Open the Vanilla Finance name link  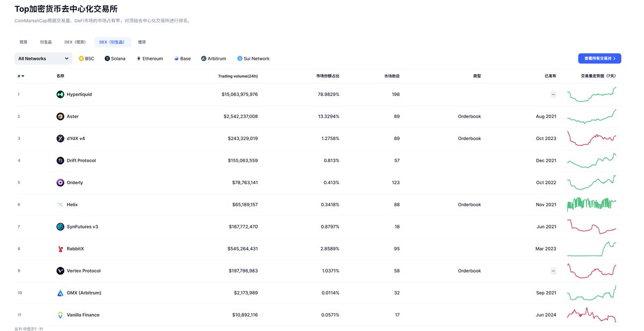(83, 315)
